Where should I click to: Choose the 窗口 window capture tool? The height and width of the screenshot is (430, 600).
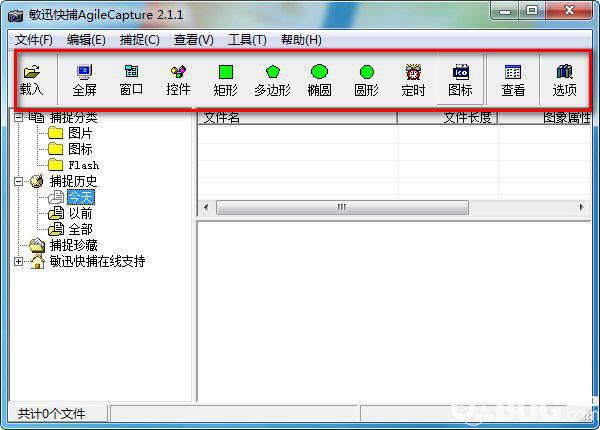131,80
